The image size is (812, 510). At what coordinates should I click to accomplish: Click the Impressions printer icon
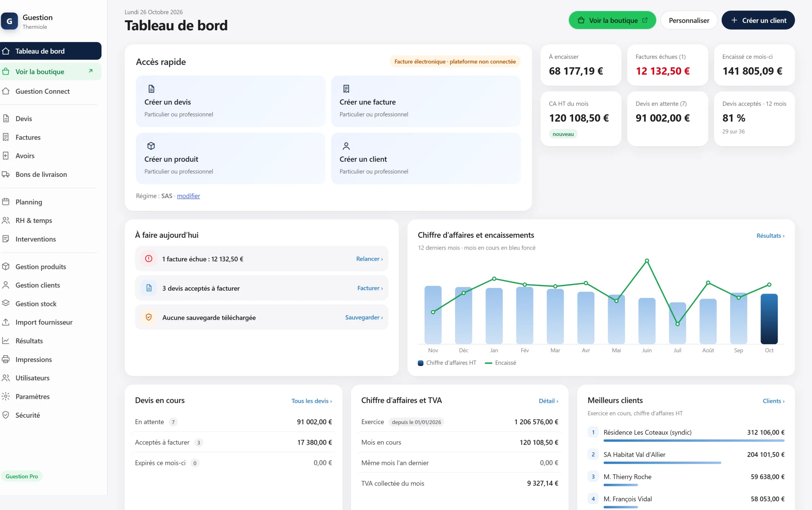click(x=6, y=359)
